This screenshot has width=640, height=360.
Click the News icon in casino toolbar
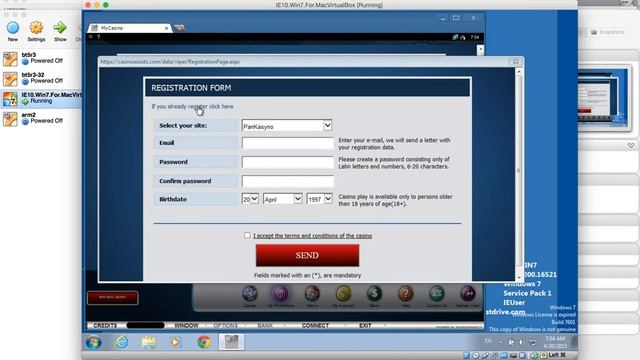(312, 293)
